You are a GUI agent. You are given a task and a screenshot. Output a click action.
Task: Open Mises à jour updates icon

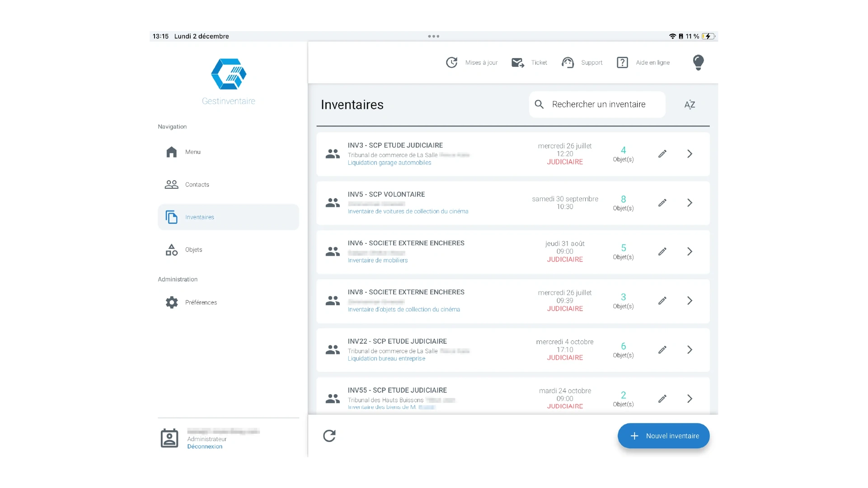(452, 63)
